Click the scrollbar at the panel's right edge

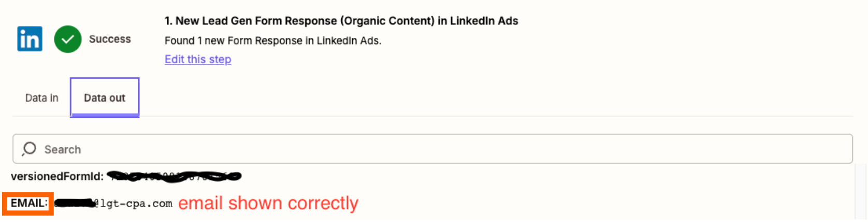click(861, 191)
